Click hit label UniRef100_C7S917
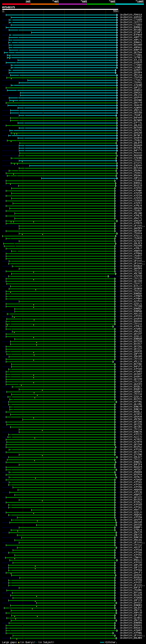The width and height of the screenshot is (146, 644). (x=131, y=80)
